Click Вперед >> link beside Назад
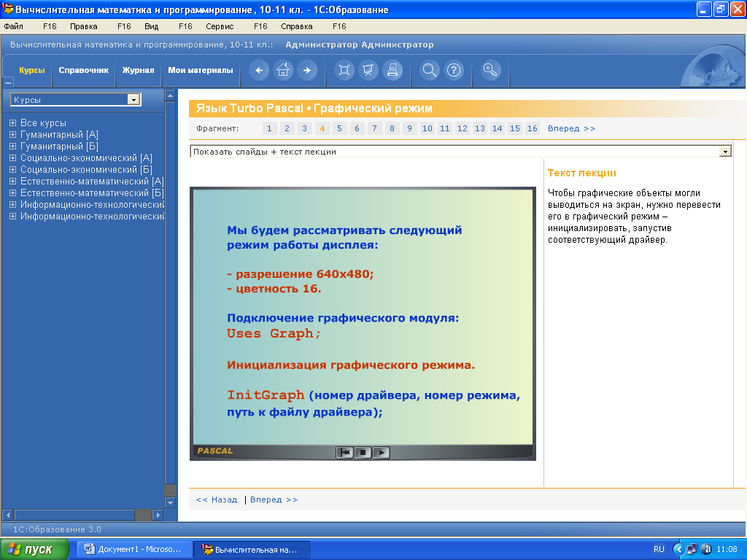Image resolution: width=747 pixels, height=560 pixels. click(274, 499)
